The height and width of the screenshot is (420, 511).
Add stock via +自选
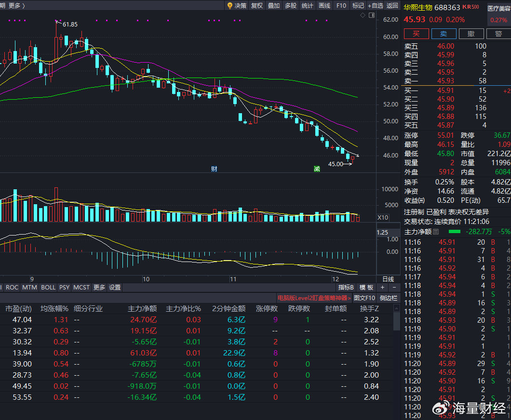[x=376, y=5]
